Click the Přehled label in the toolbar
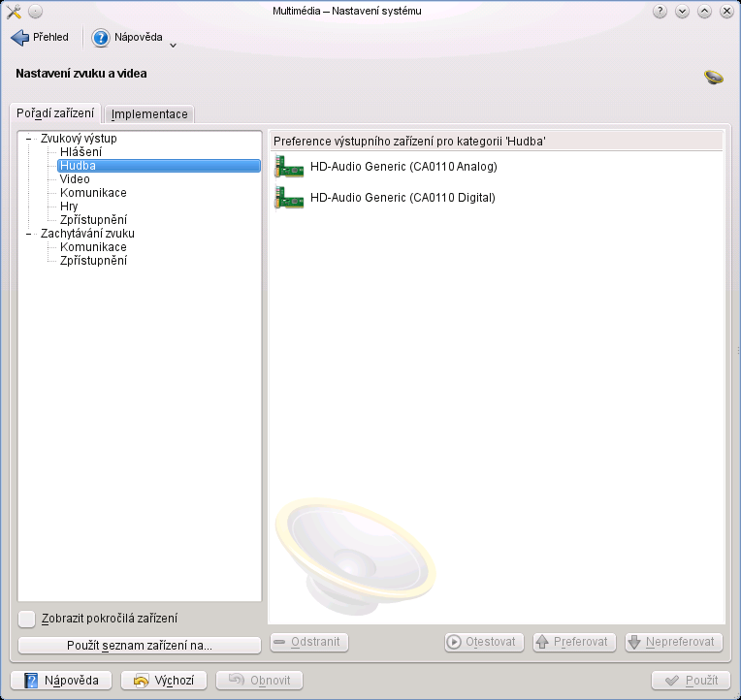Viewport: 741px width, 700px height. (50, 37)
